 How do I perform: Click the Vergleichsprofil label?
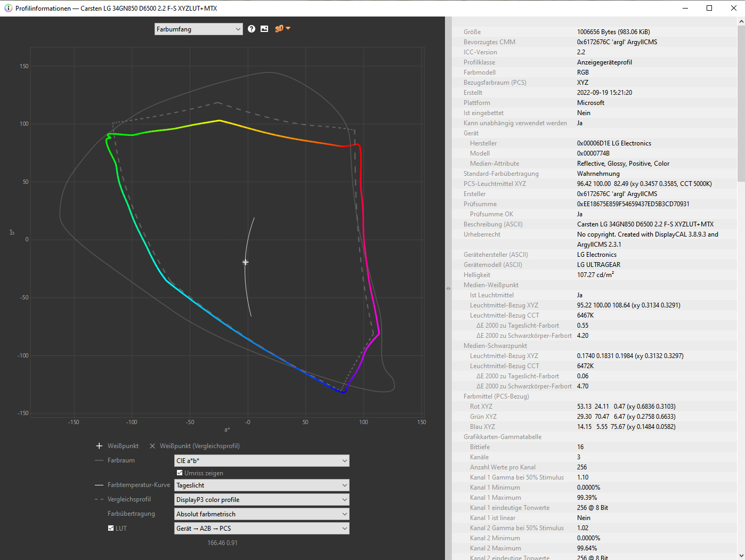pos(129,499)
